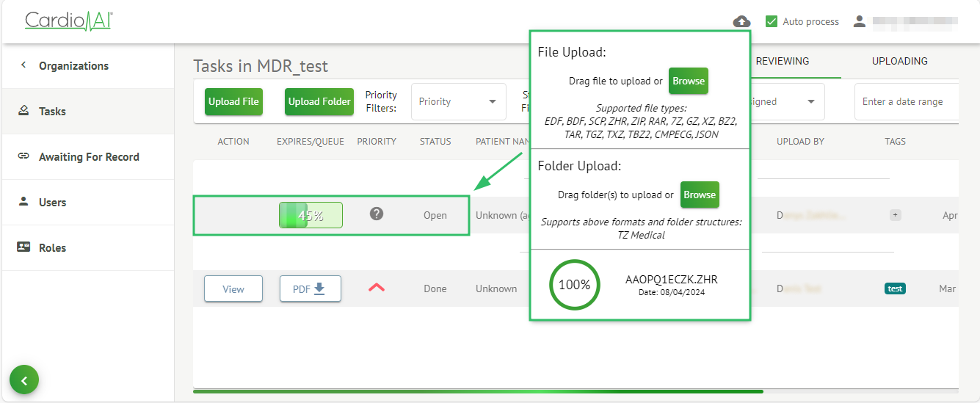Click the user account profile icon
980x403 pixels.
[x=860, y=21]
